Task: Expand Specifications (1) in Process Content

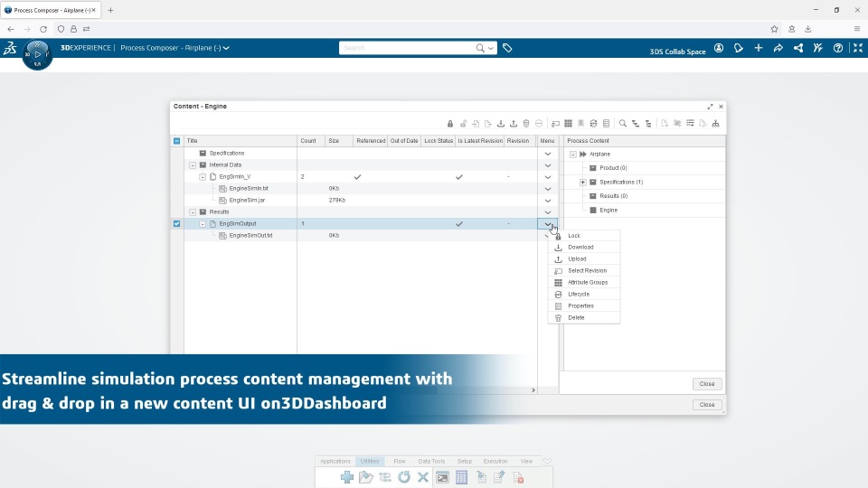Action: [583, 182]
